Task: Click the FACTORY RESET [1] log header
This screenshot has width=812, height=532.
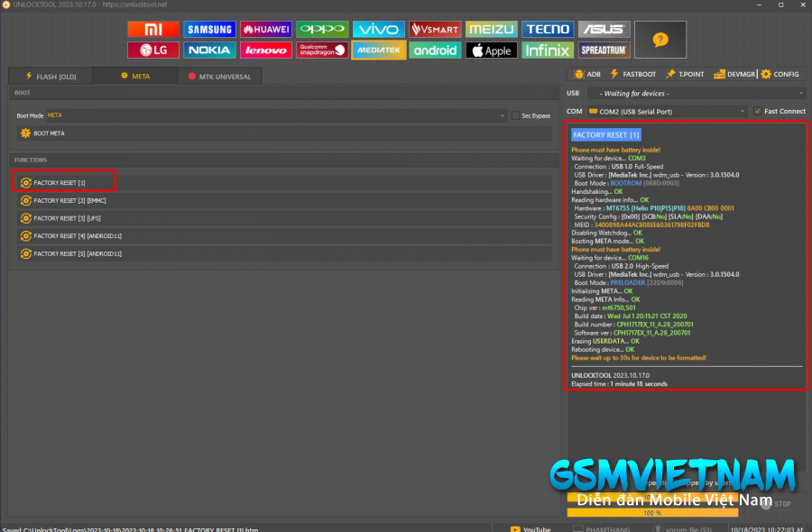Action: pyautogui.click(x=606, y=135)
